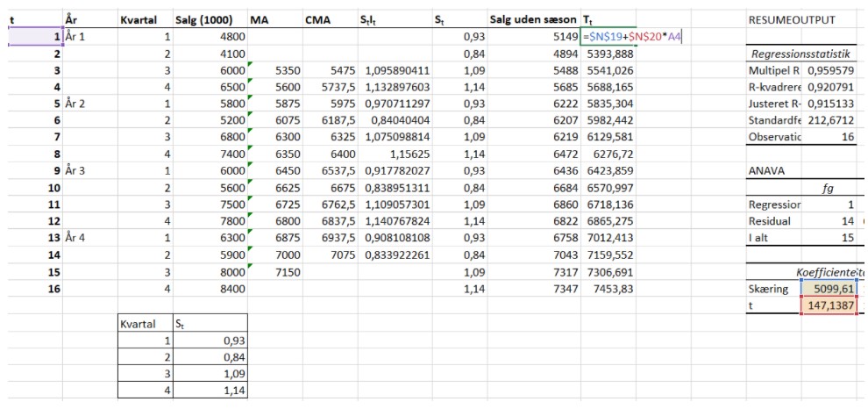The height and width of the screenshot is (409, 868).
Task: Click the green error indicator on cell 6000 row 3
Action: click(250, 65)
